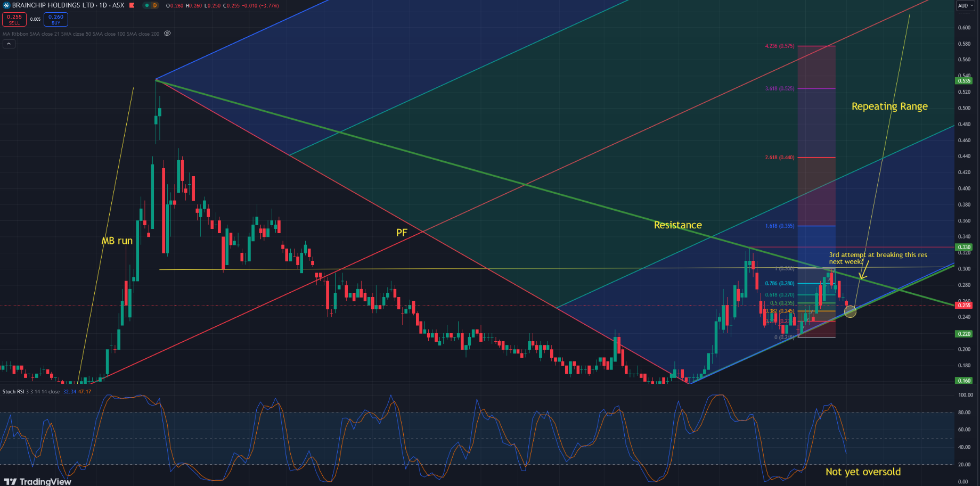Click the Stoch RSI indicator legend
This screenshot has height=486, width=980.
pyautogui.click(x=31, y=392)
